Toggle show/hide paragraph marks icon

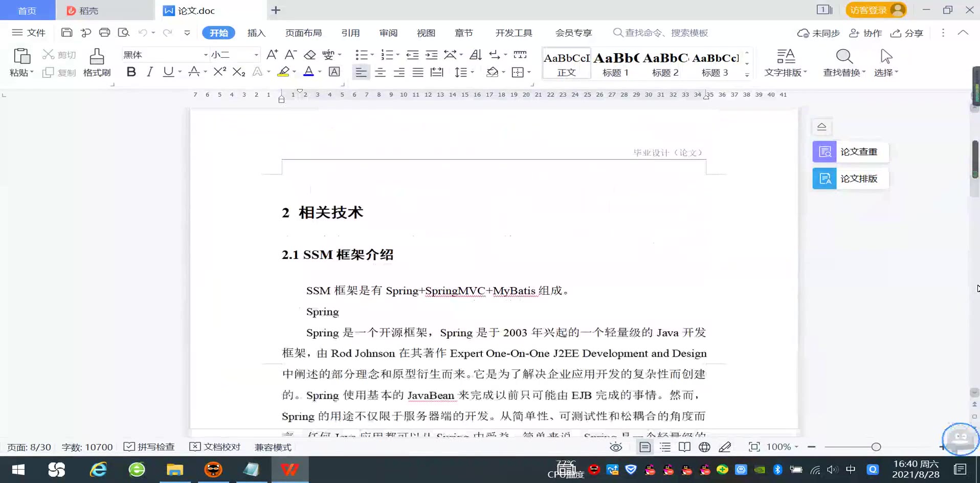tap(495, 55)
